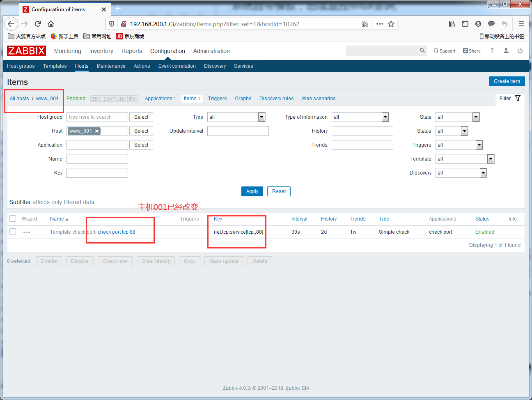
Task: Open page actions three-dot menu in address bar
Action: (x=380, y=24)
